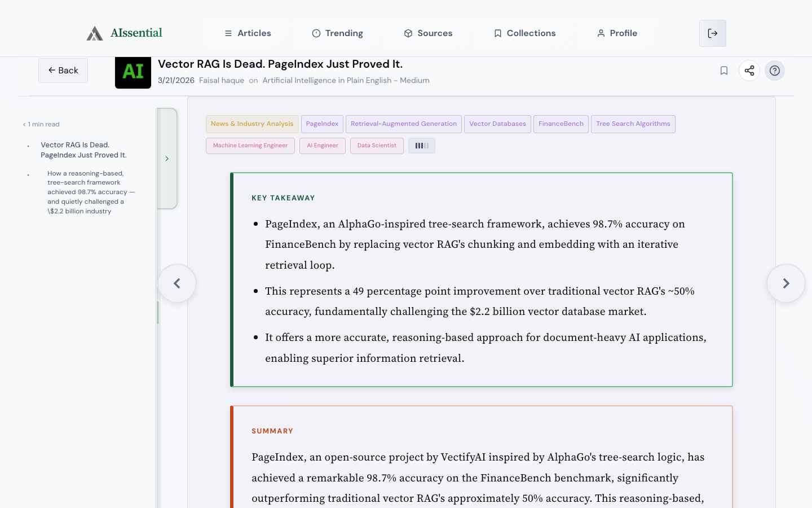
Task: Open the share icon button
Action: (x=749, y=71)
